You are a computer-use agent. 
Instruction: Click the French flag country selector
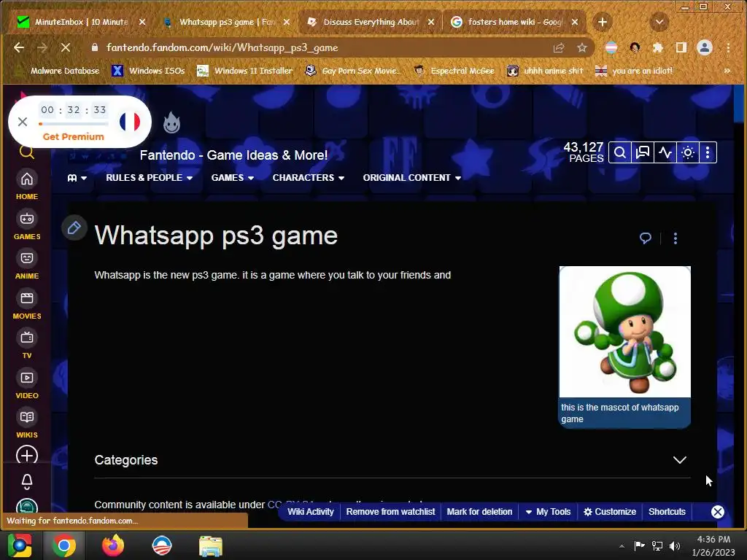130,122
